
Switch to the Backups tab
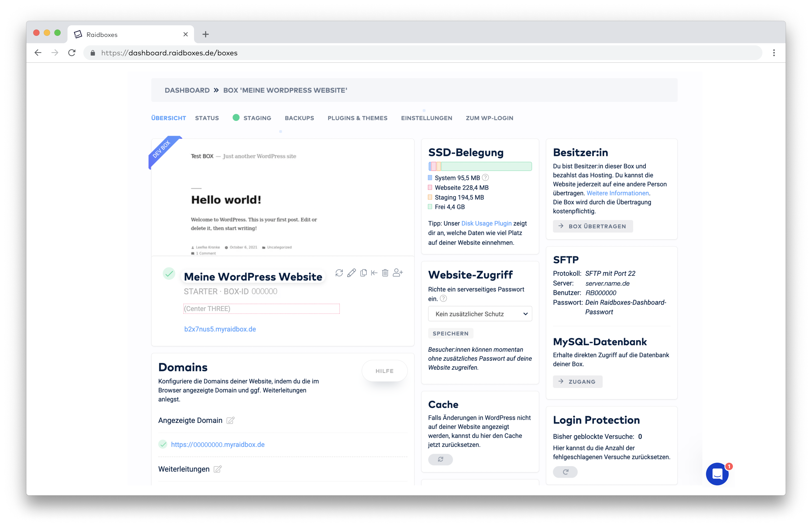click(299, 118)
